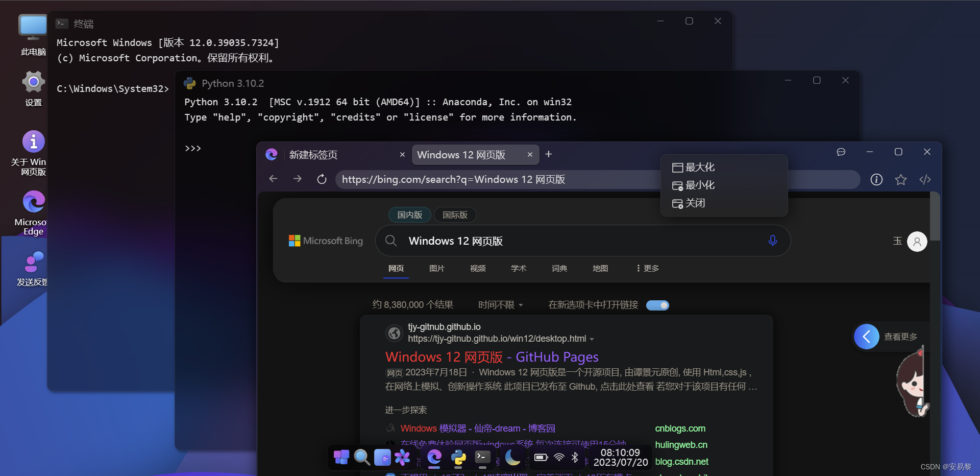Open the 关于 Win 网页版 info icon
Viewport: 980px width, 476px height.
(x=33, y=153)
